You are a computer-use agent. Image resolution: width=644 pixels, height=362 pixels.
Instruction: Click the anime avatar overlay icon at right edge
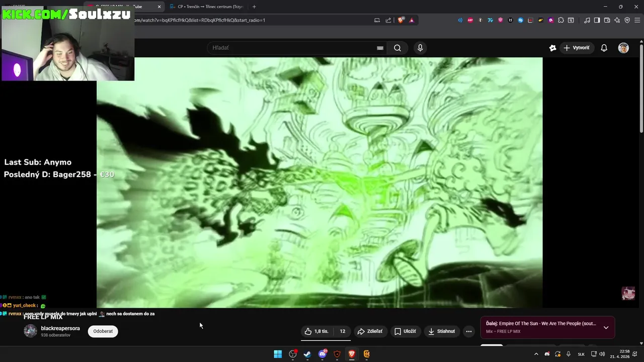coord(628,293)
